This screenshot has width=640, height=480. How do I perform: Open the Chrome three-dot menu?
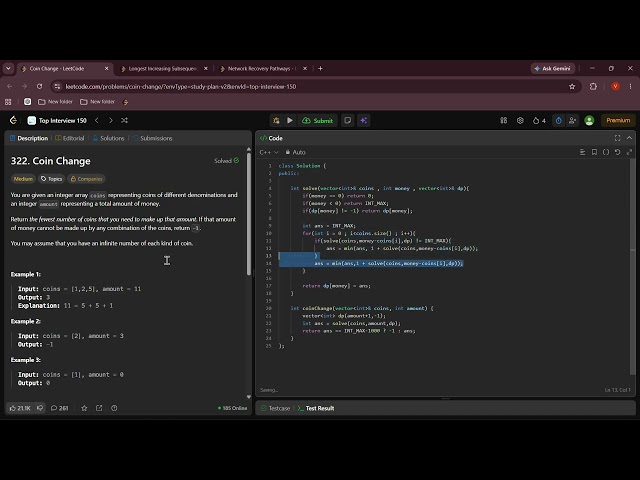point(630,87)
